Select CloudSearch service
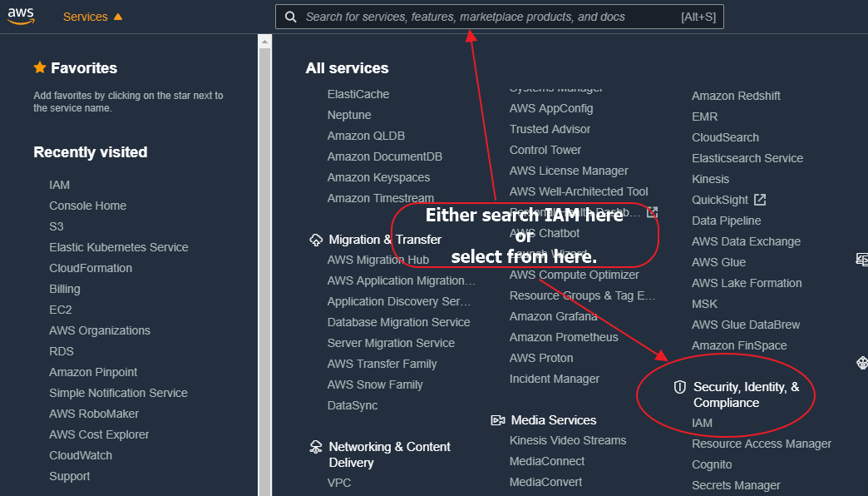This screenshot has height=496, width=868. [x=725, y=137]
